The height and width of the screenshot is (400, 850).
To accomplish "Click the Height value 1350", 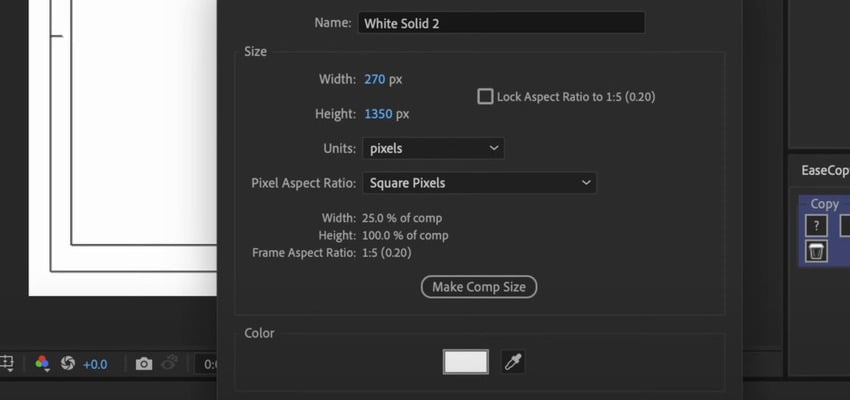I will [x=378, y=114].
